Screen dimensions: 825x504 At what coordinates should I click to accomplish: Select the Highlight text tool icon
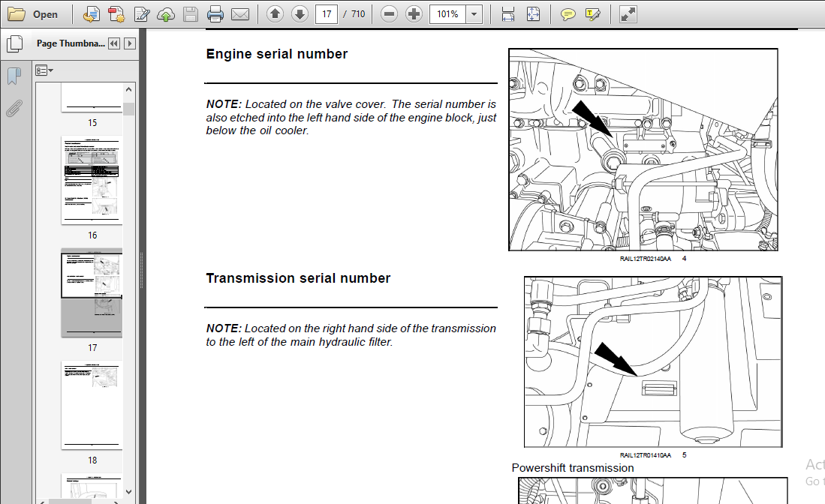point(592,14)
